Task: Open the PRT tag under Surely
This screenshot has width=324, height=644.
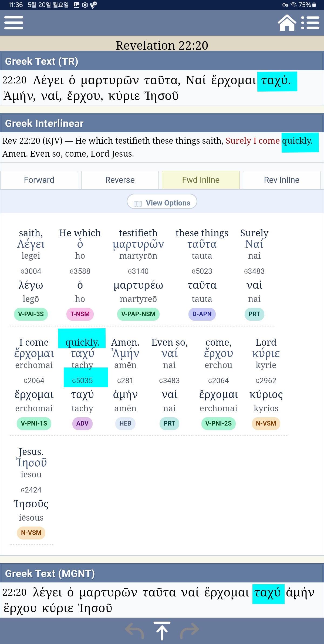Action: click(x=254, y=314)
